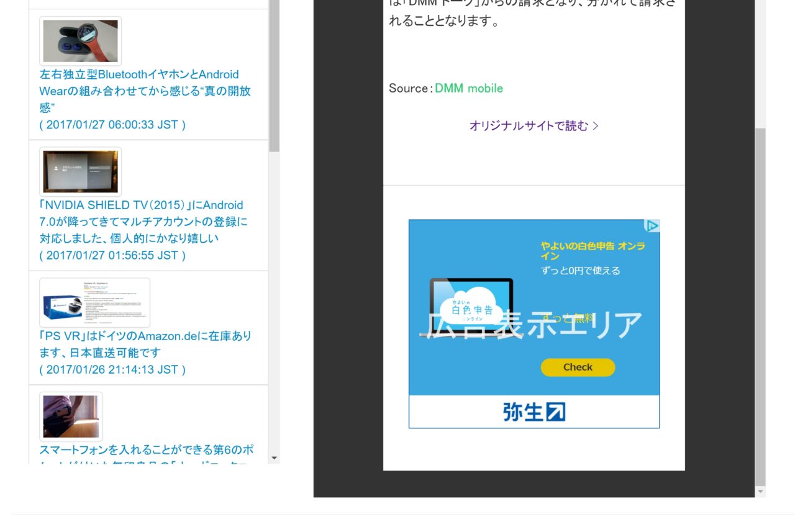
Task: Click the 弥生 logo at ad bottom
Action: point(534,412)
